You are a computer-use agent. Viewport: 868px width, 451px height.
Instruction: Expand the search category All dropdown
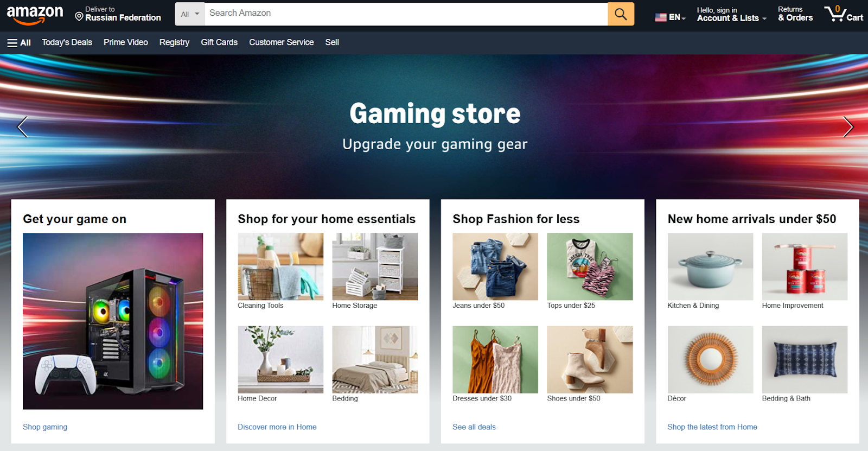(190, 14)
